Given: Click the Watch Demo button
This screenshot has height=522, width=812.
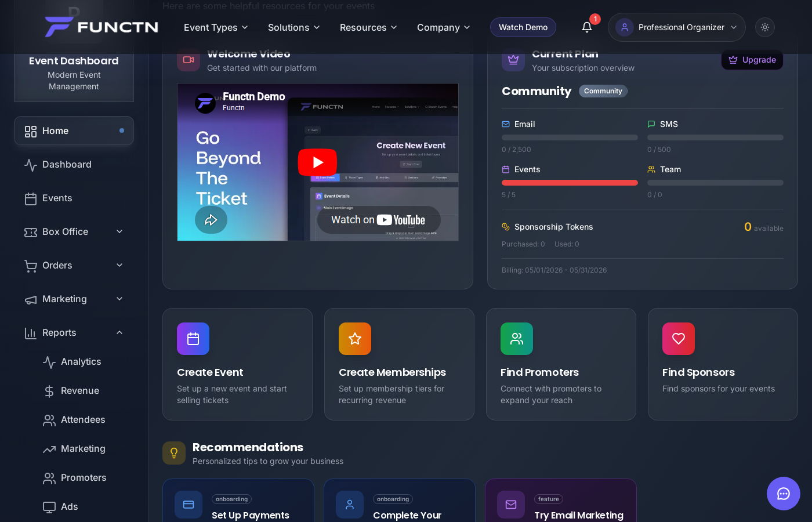Looking at the screenshot, I should pos(523,27).
